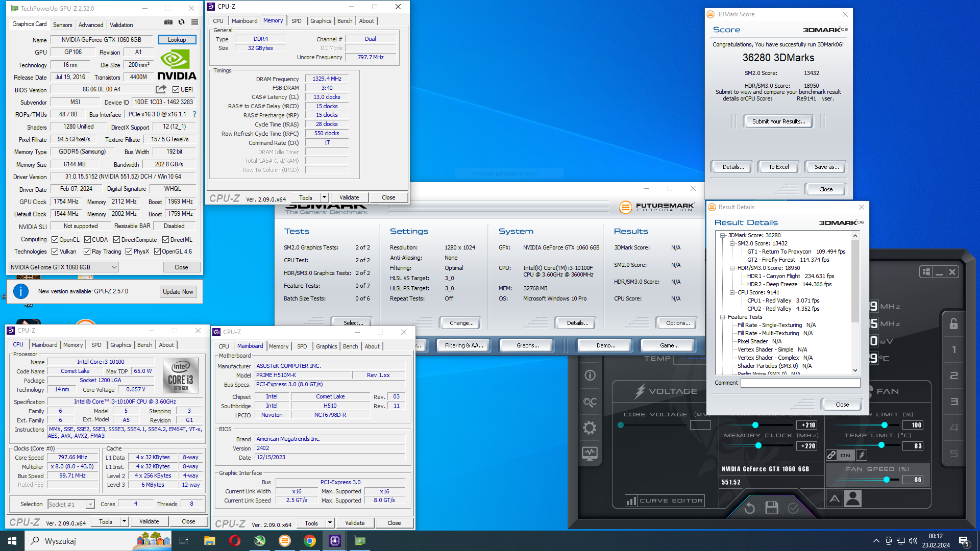Click the GPU-Z refresh icon

181,22
